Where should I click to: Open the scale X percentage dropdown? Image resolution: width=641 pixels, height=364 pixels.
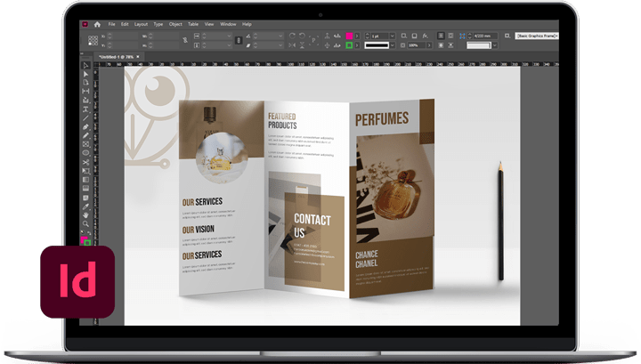click(x=229, y=36)
